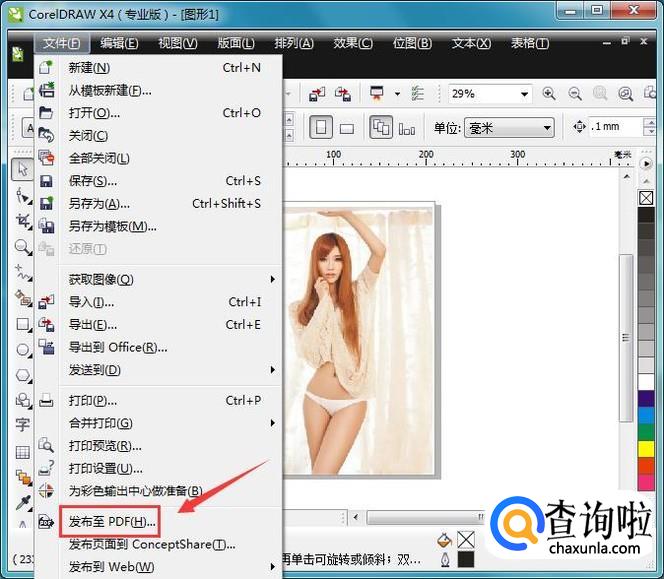This screenshot has width=664, height=579.
Task: Expand the 合并打印(G) submenu
Action: pos(273,423)
